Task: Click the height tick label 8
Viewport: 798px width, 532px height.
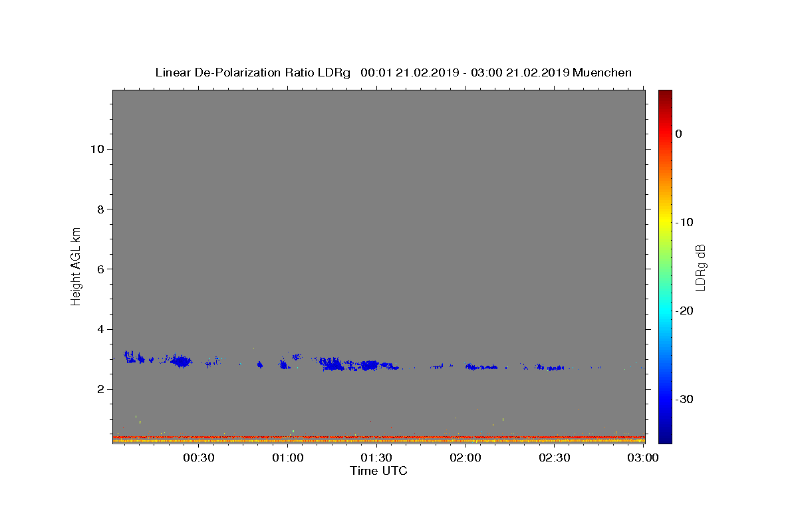Action: tap(100, 209)
